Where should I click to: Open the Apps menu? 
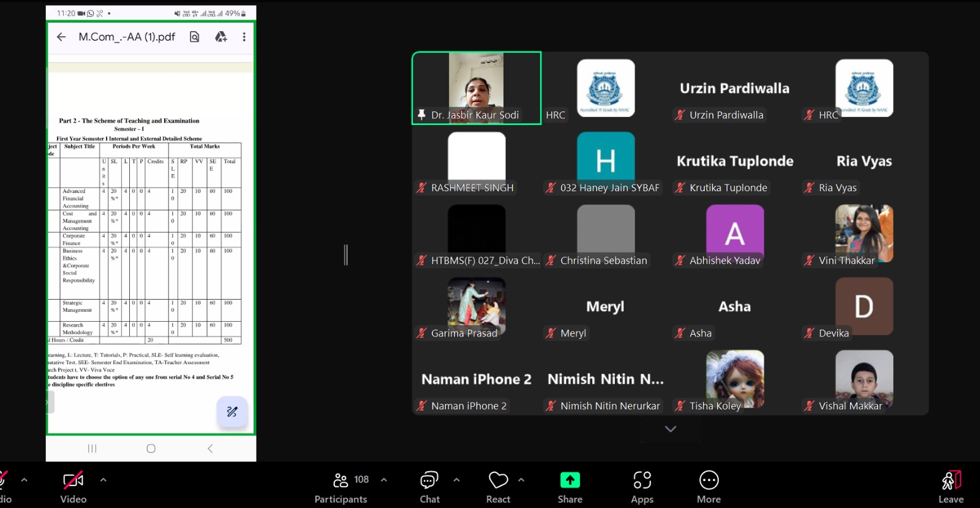(642, 488)
